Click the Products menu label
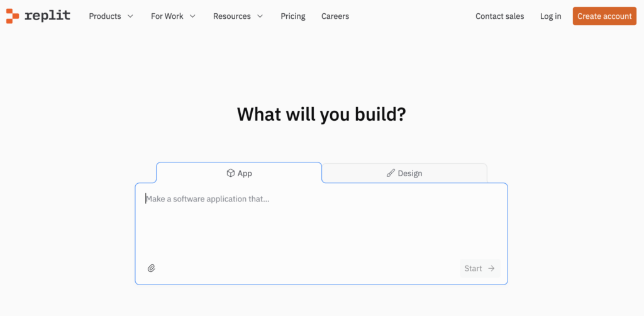 (105, 16)
